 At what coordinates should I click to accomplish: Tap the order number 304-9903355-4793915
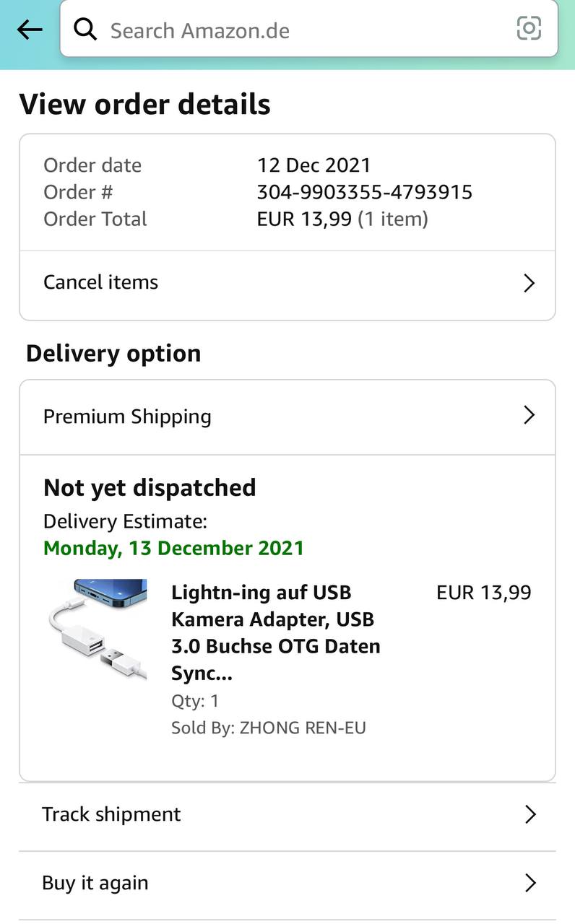pyautogui.click(x=364, y=192)
